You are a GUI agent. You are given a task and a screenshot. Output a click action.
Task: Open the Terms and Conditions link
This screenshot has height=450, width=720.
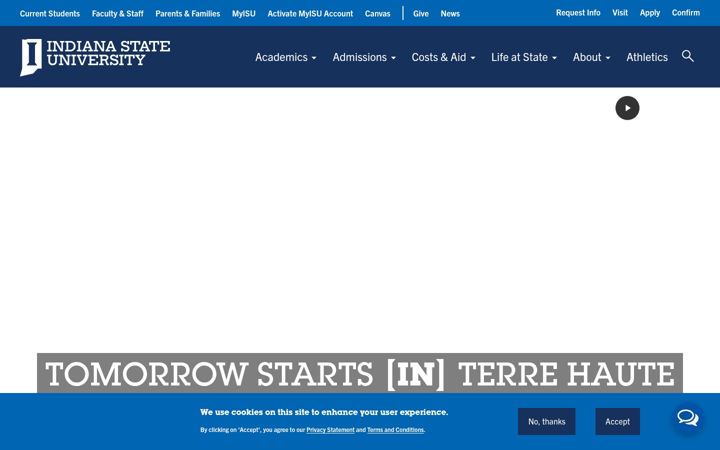pyautogui.click(x=395, y=430)
